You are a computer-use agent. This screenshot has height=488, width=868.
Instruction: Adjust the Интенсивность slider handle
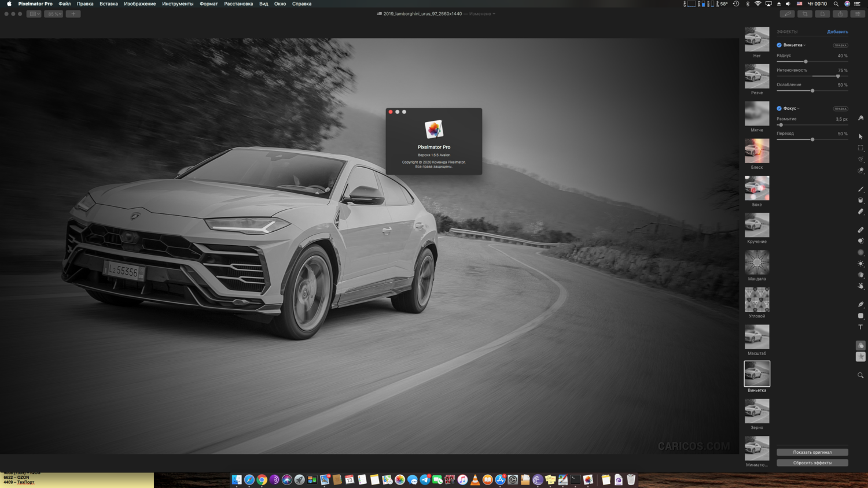[838, 76]
